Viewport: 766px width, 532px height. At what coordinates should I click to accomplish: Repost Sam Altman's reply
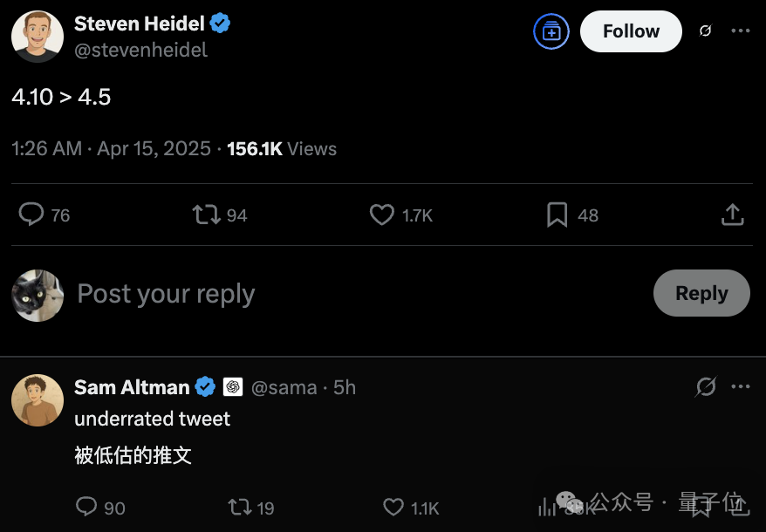click(238, 507)
